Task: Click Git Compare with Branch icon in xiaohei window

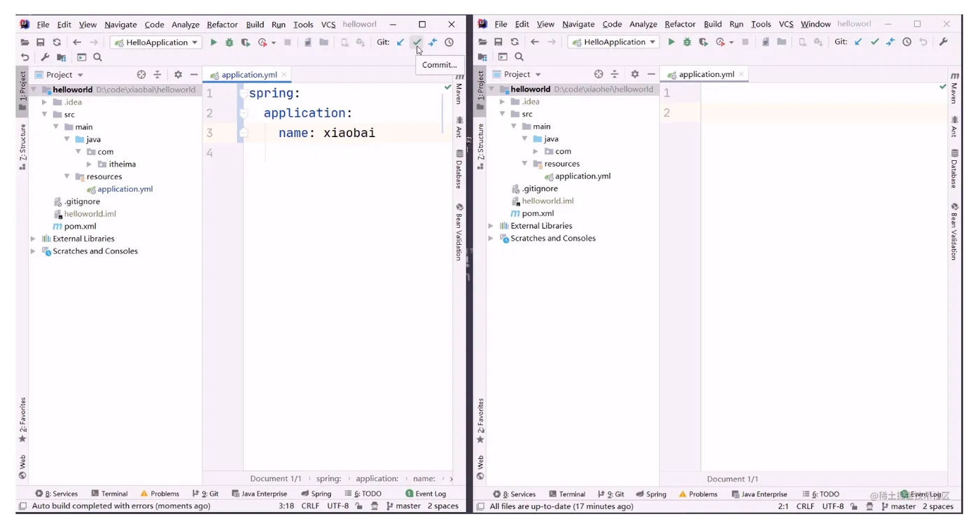Action: tap(890, 42)
